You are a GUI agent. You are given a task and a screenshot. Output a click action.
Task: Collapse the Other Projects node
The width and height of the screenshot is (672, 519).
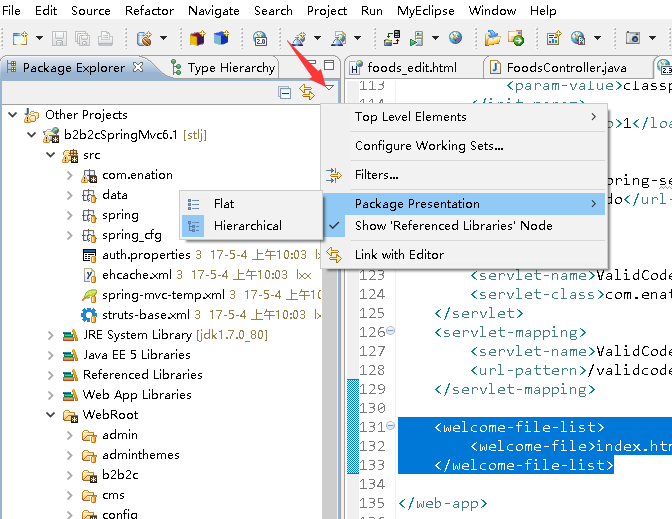[x=13, y=115]
